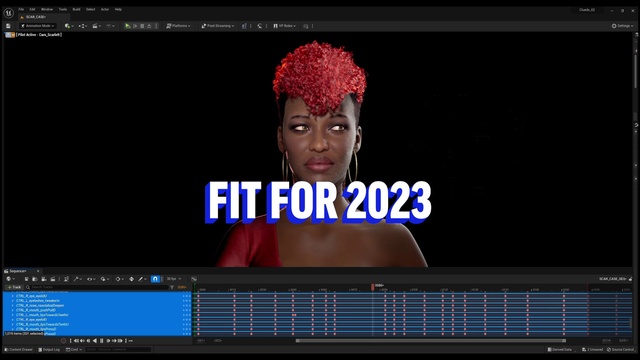Image resolution: width=640 pixels, height=360 pixels.
Task: Click the Search Tracks input field
Action: pos(97,287)
